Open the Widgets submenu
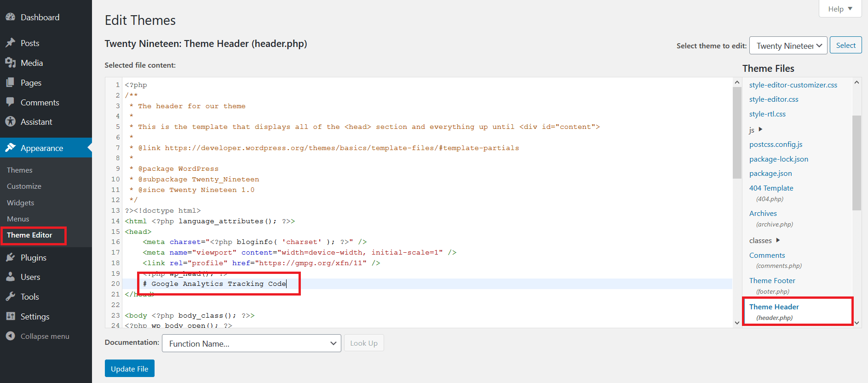This screenshot has height=383, width=868. pyautogui.click(x=20, y=203)
